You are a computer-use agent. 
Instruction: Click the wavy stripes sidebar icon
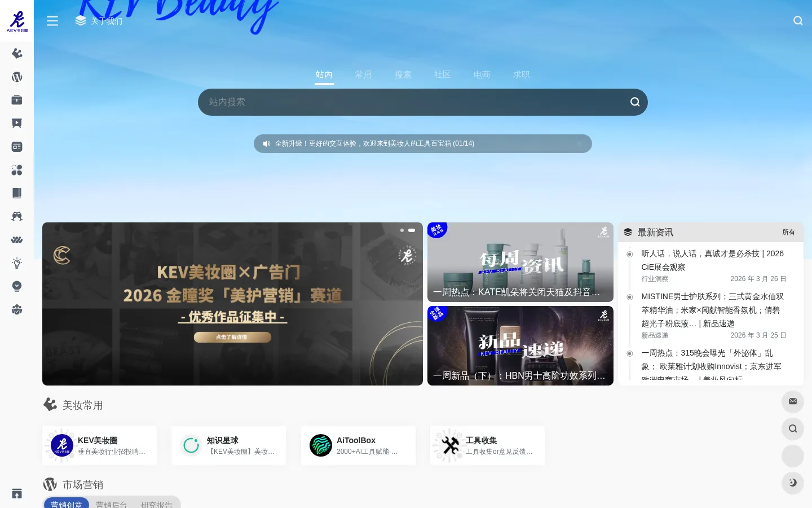(x=17, y=240)
